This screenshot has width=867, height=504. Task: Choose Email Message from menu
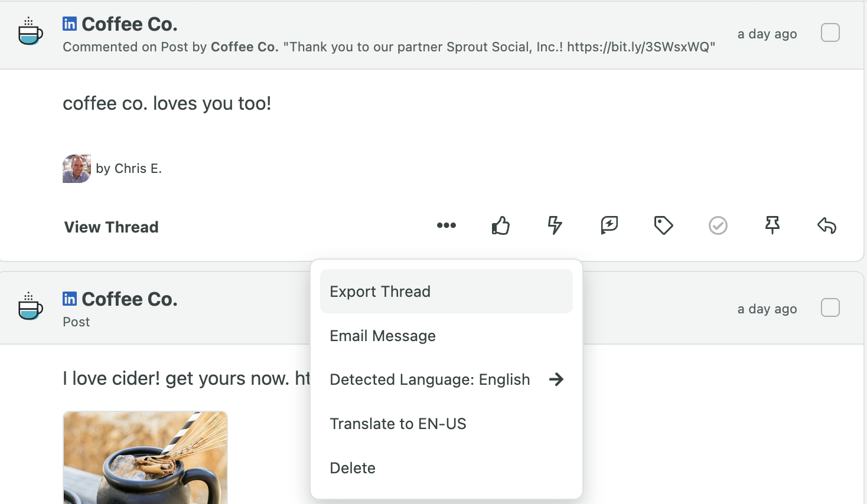[x=446, y=336]
